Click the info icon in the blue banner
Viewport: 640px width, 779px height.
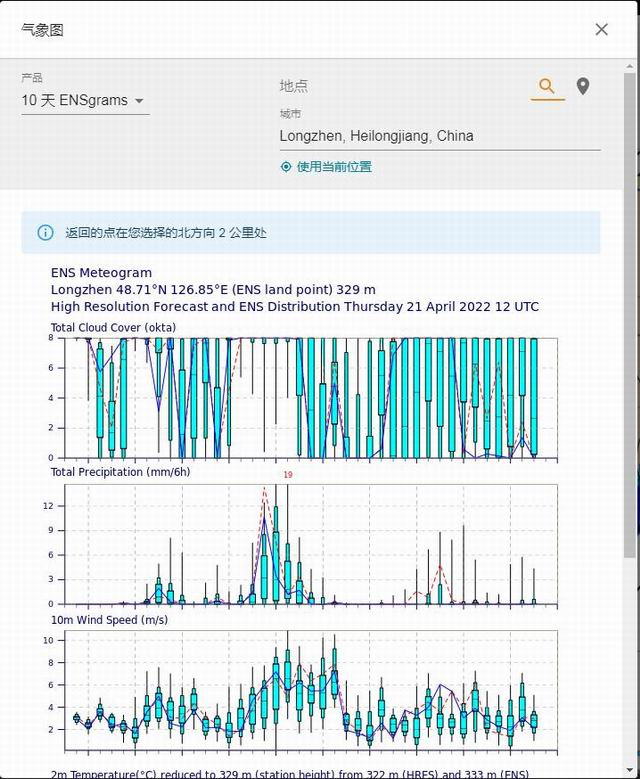tap(45, 233)
